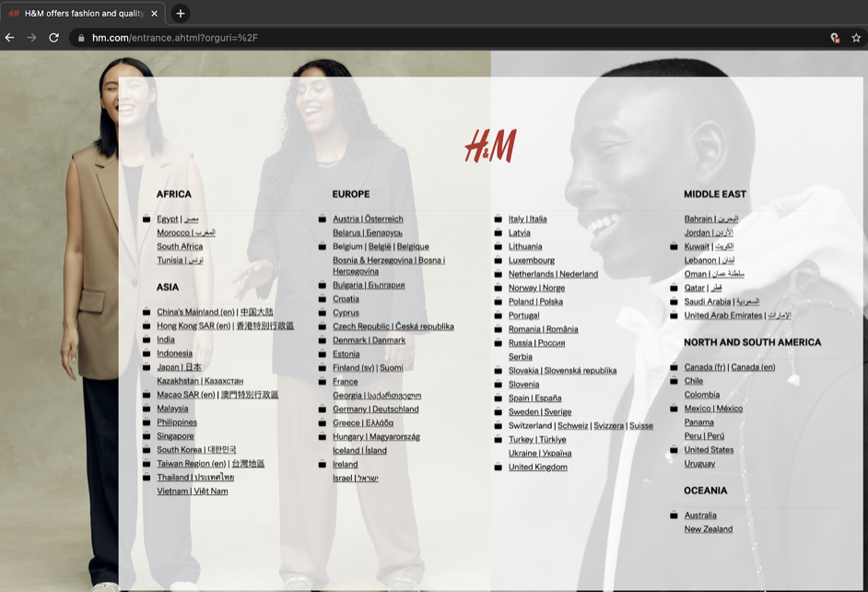Open the Philippines link
The height and width of the screenshot is (592, 868).
point(177,422)
